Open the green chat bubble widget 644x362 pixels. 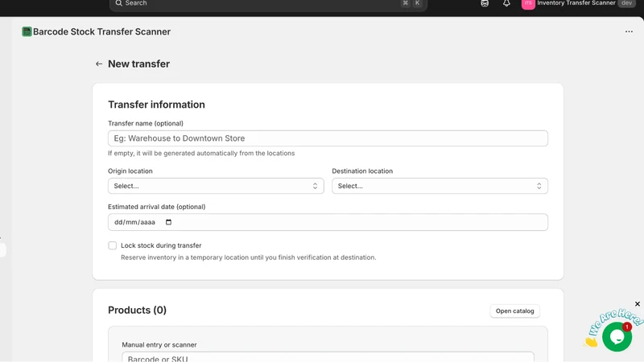pos(617,336)
